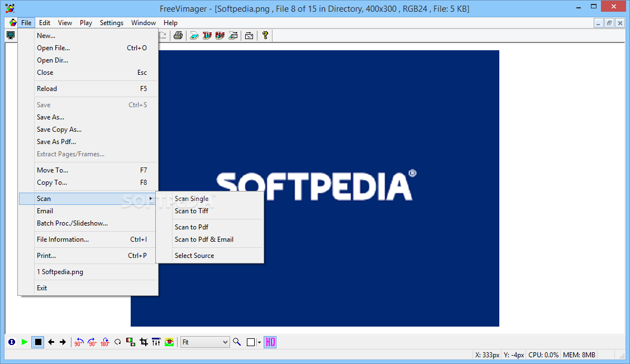630x364 pixels.
Task: Open the View menu
Action: pos(65,23)
